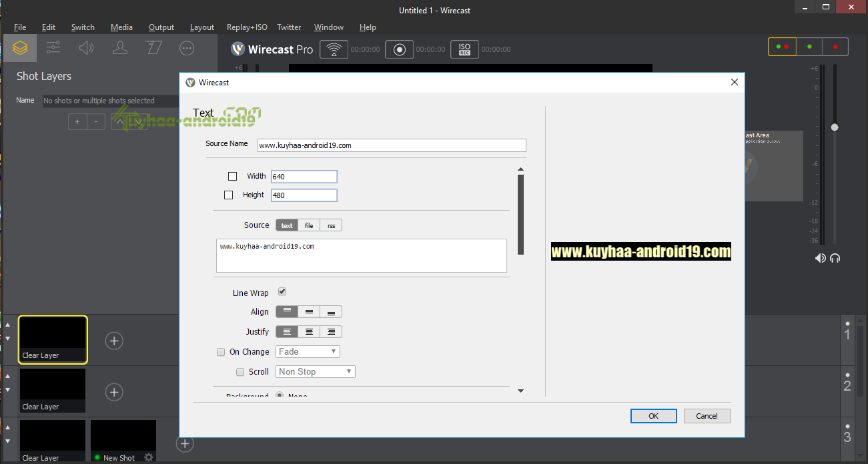Image resolution: width=868 pixels, height=464 pixels.
Task: Select the New Shot thumbnail
Action: [123, 441]
